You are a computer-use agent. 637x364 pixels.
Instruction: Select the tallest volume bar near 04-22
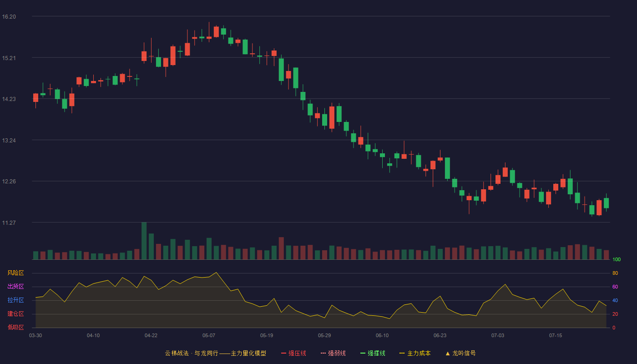tap(144, 241)
